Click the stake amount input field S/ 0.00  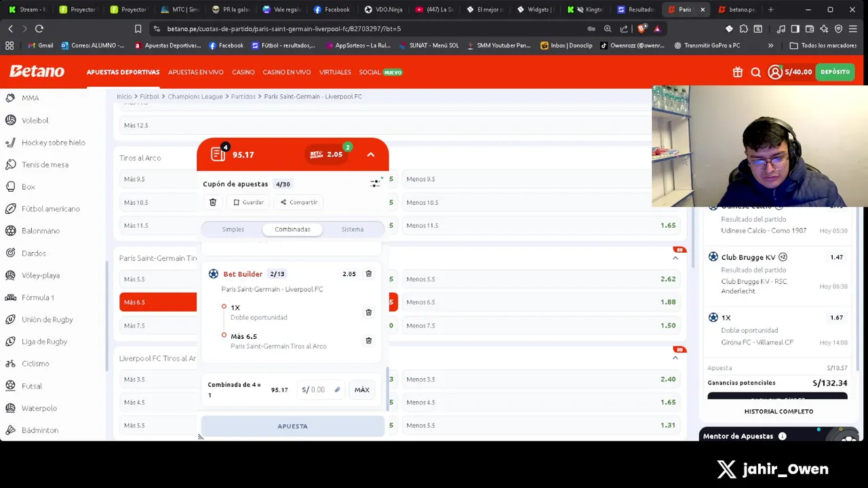click(x=321, y=390)
